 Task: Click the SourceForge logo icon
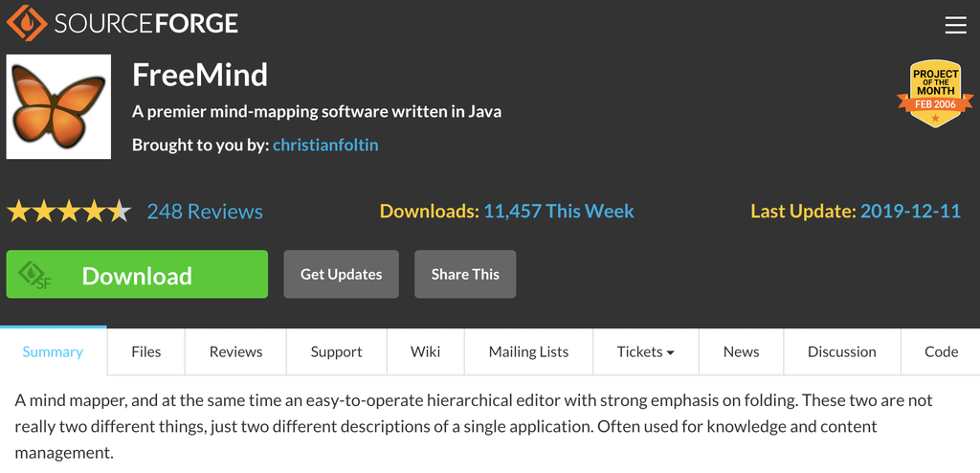tap(26, 24)
